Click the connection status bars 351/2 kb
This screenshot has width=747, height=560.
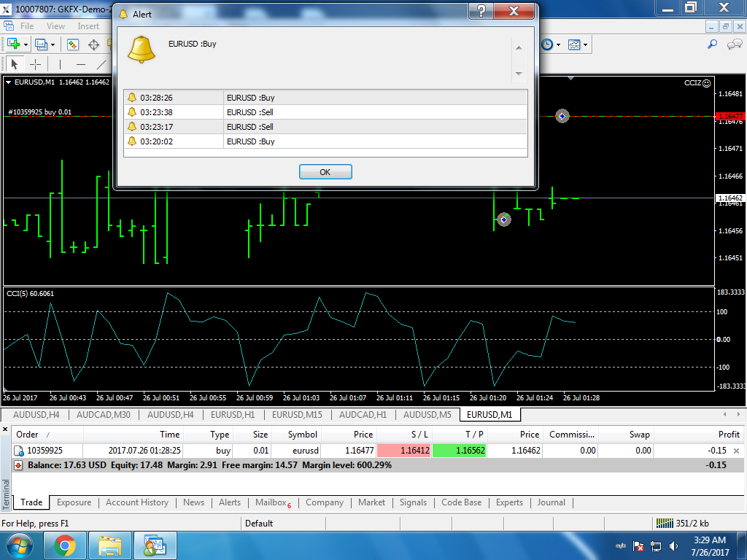click(683, 524)
